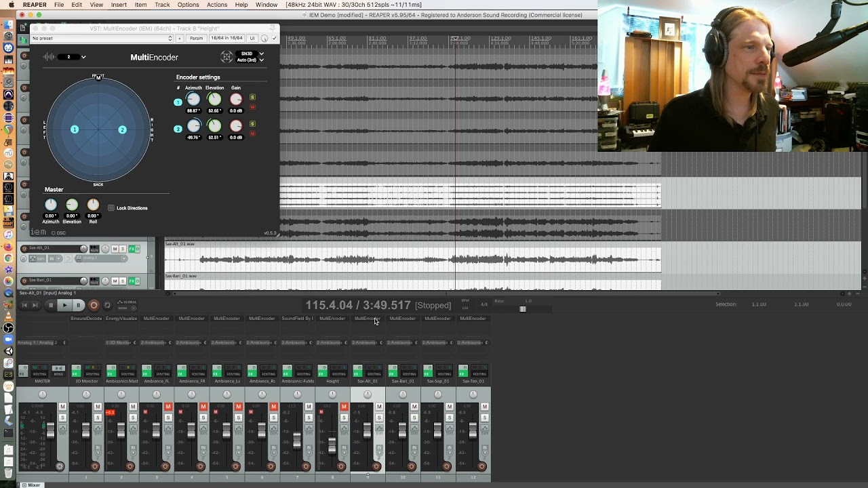Click the Param button in plugin window

pos(196,38)
